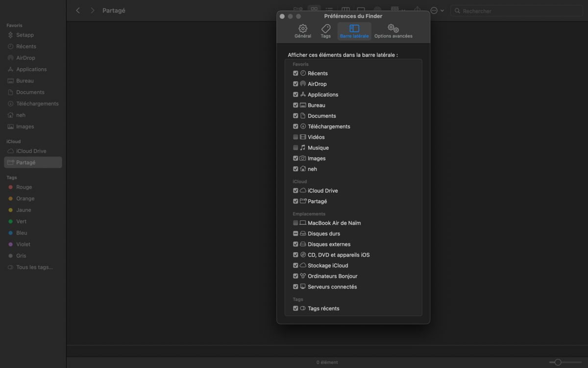
Task: Click the 'Afficher ces éléments dans la barre latérale' label
Action: point(343,55)
